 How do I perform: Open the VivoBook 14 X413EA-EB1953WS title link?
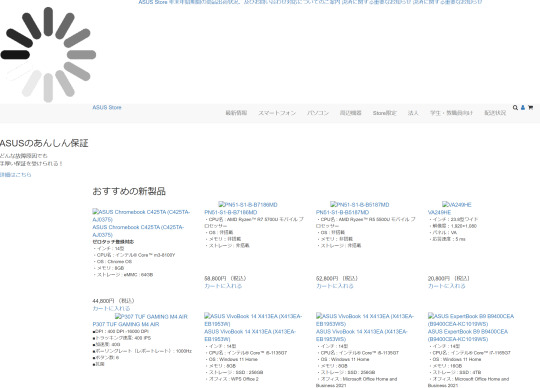point(362,335)
